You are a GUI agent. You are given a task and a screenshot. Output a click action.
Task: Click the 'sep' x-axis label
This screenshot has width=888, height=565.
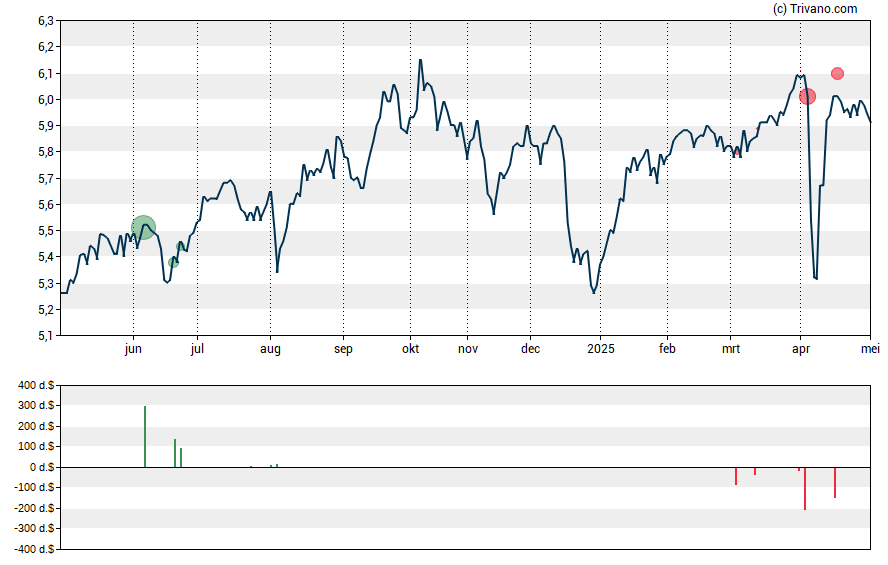[343, 349]
